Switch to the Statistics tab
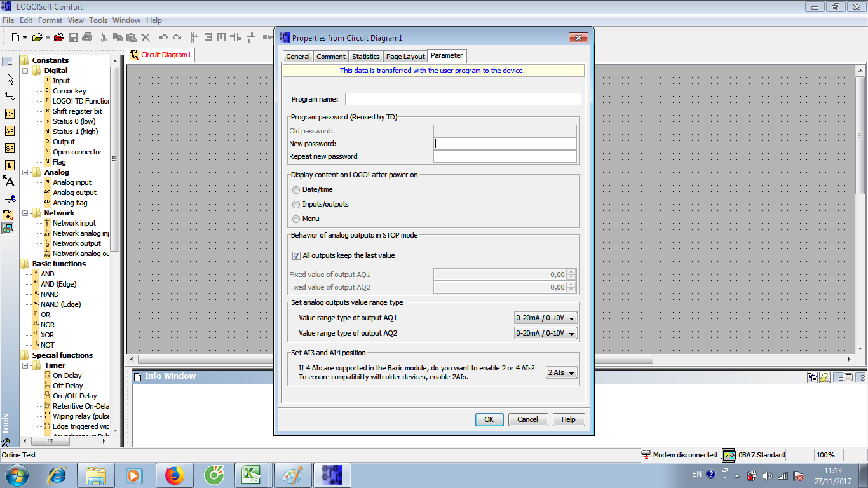The height and width of the screenshot is (488, 868). 366,57
